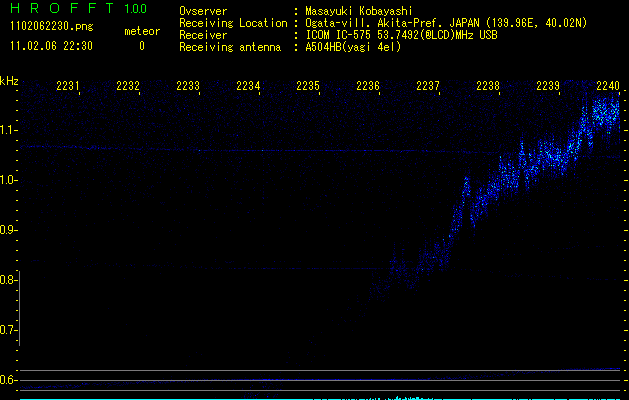Screen dimensions: 629x400
Task: Click the Receiving Location label
Action: click(233, 23)
